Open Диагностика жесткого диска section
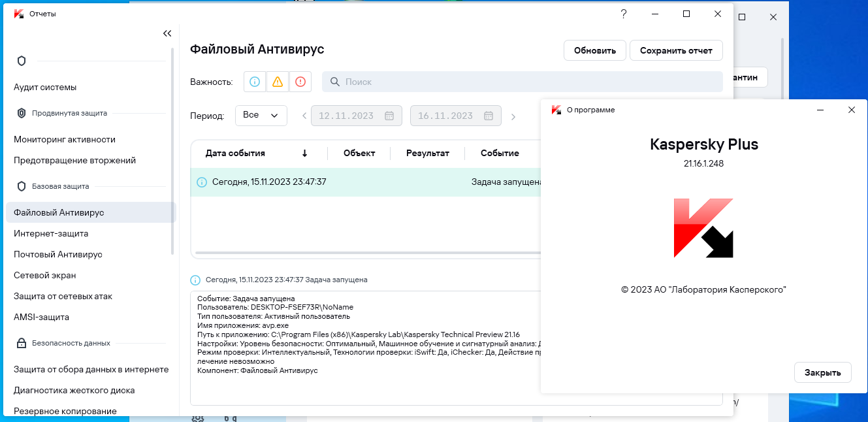 74,390
